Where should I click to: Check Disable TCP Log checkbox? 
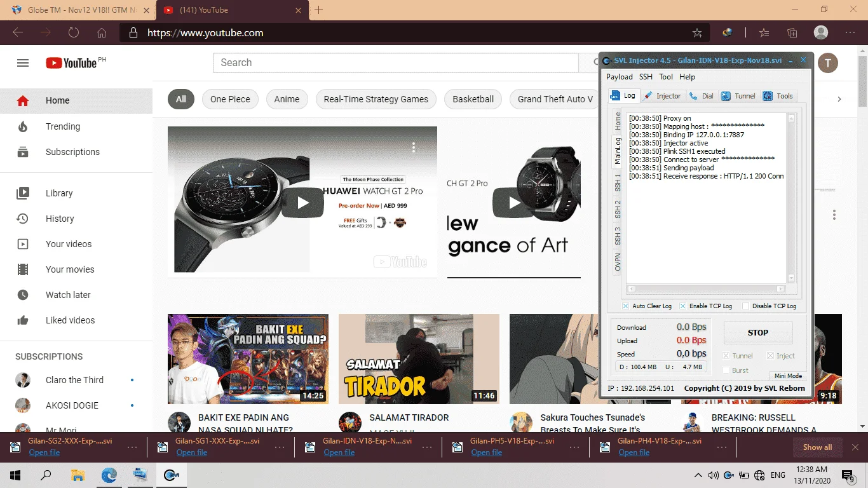[746, 306]
